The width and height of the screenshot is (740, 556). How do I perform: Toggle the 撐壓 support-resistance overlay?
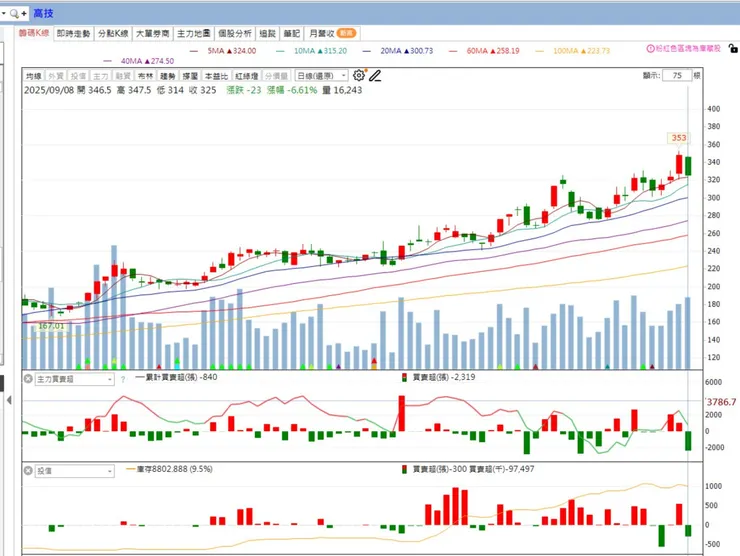190,76
